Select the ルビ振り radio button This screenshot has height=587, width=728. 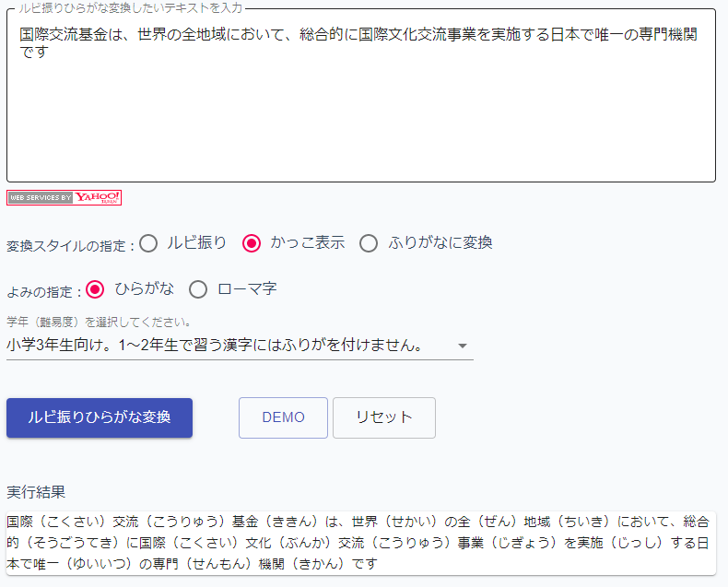(148, 243)
